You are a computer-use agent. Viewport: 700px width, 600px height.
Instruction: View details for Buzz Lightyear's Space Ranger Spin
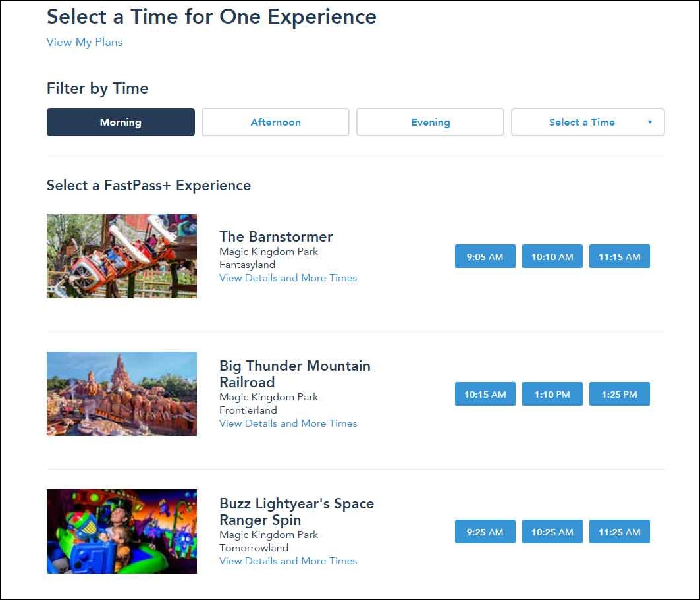(288, 560)
